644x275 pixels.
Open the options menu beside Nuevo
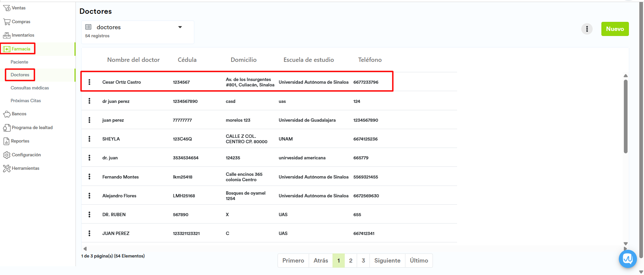point(587,29)
